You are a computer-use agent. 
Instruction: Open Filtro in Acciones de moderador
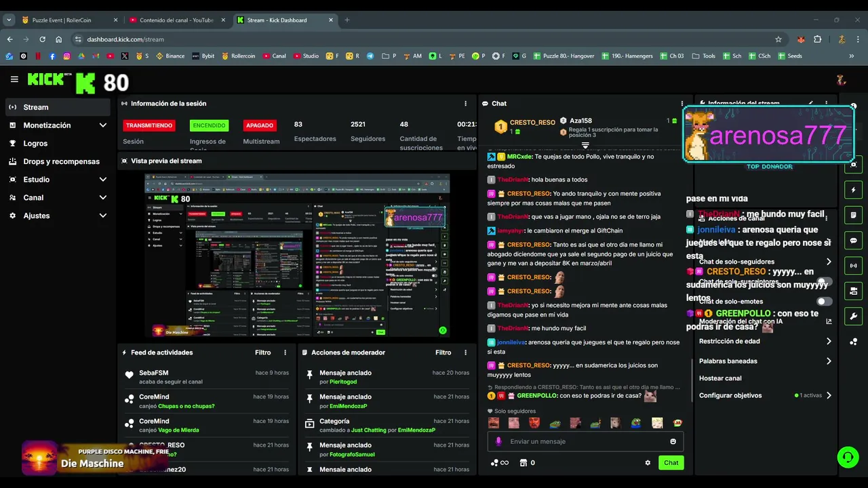coord(443,352)
